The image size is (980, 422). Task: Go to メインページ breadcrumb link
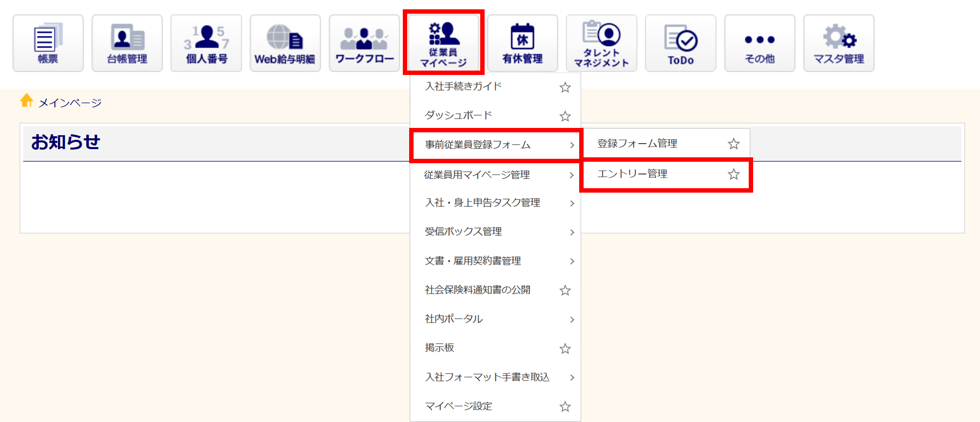point(70,103)
